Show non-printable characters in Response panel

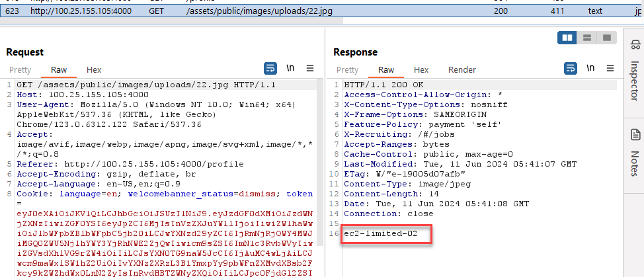pos(590,68)
